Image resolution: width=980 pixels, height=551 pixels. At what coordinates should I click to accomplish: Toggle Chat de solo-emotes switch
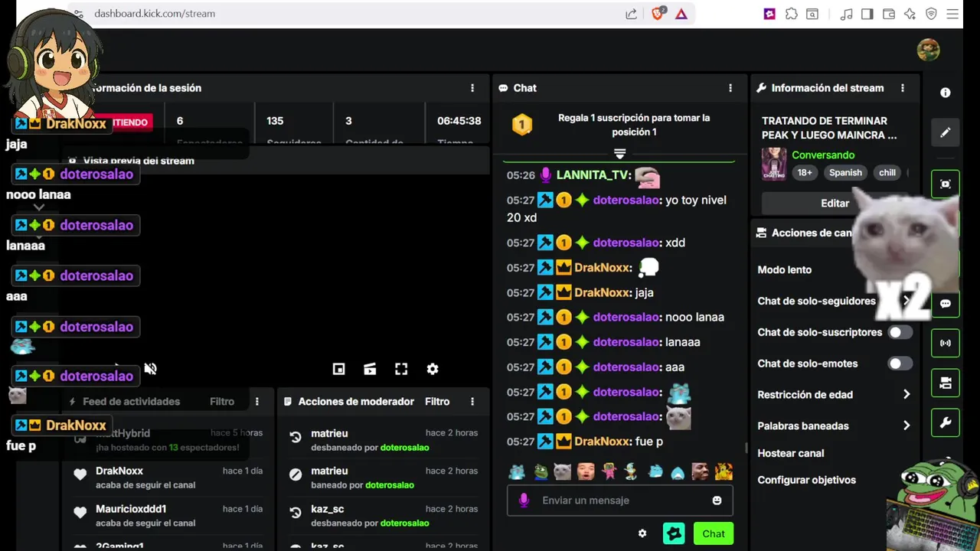[900, 364]
